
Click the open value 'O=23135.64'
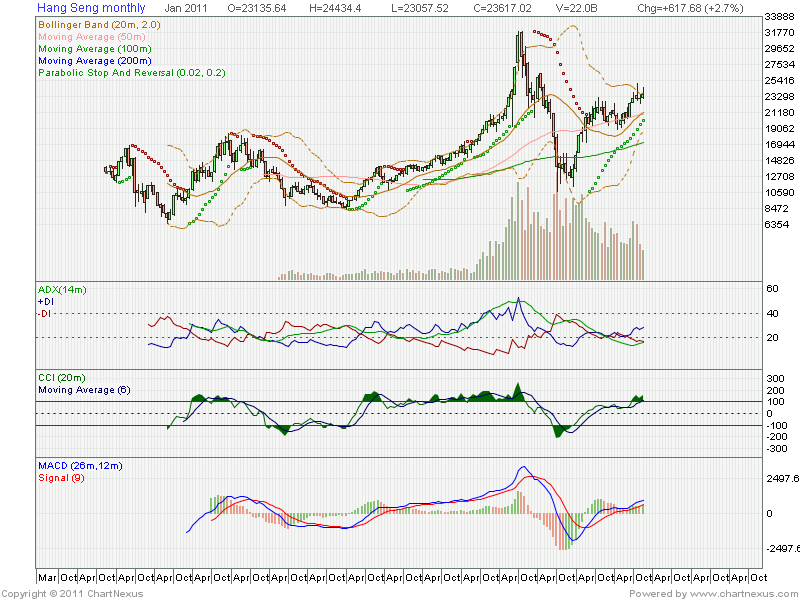click(x=257, y=8)
